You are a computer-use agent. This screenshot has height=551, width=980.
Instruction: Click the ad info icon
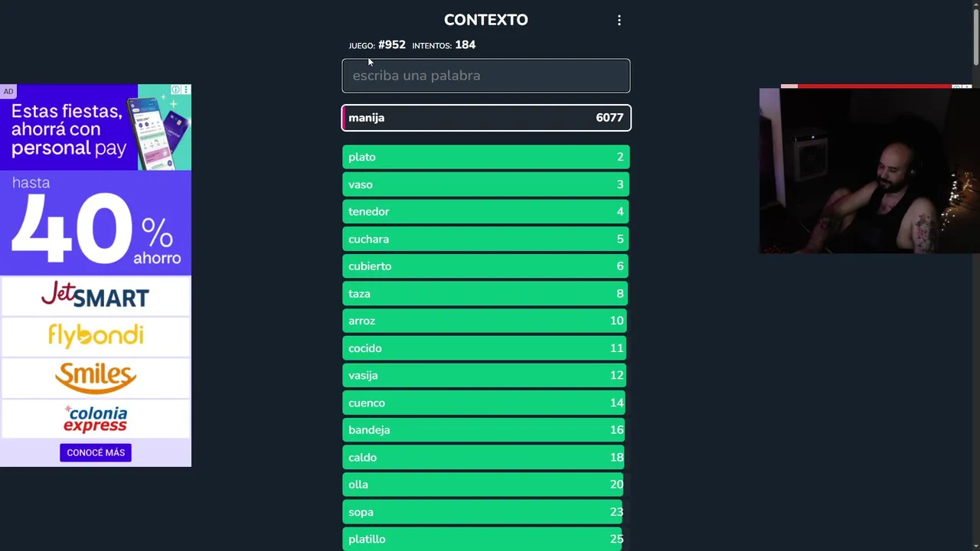(176, 90)
